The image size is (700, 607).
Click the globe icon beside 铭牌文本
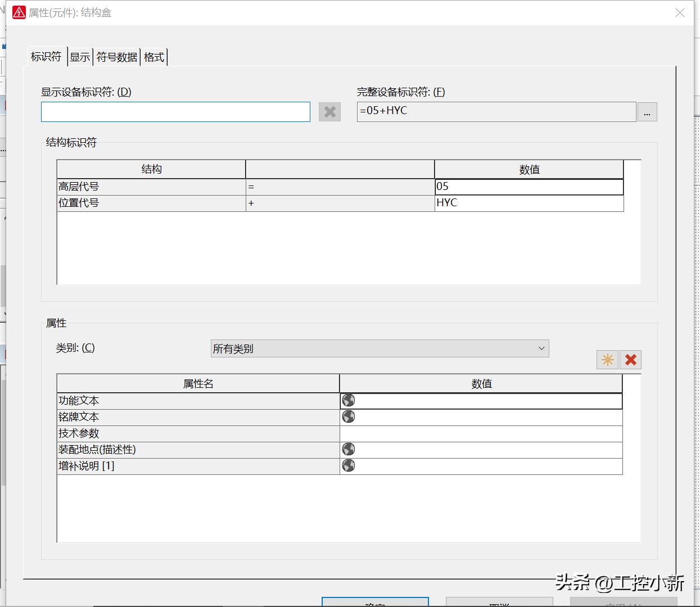348,416
